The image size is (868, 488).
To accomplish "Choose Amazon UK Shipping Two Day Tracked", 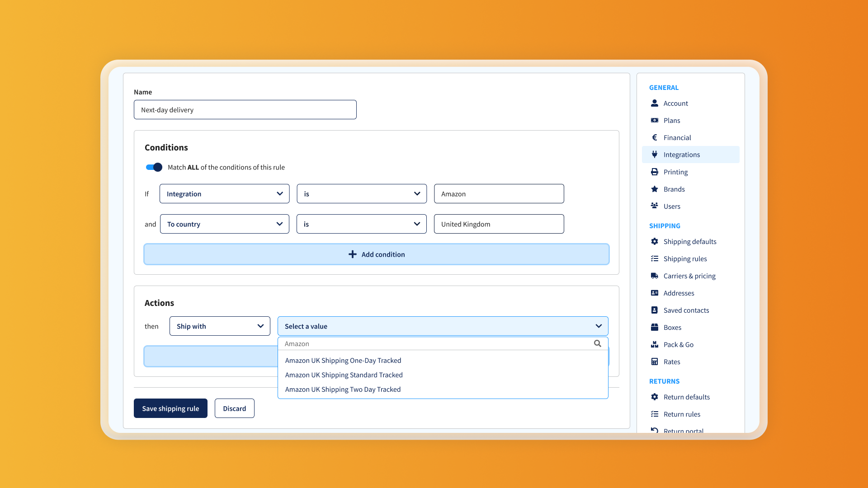I will click(343, 389).
